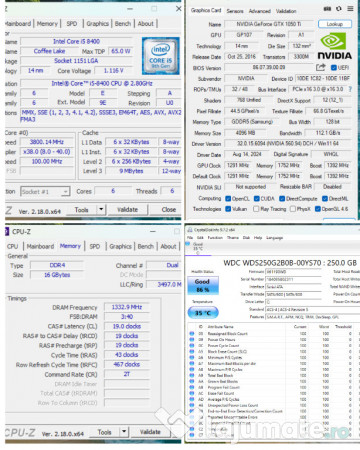The width and height of the screenshot is (360, 450).
Task: Click Validate in CPU-Z Memory window
Action: 150,432
